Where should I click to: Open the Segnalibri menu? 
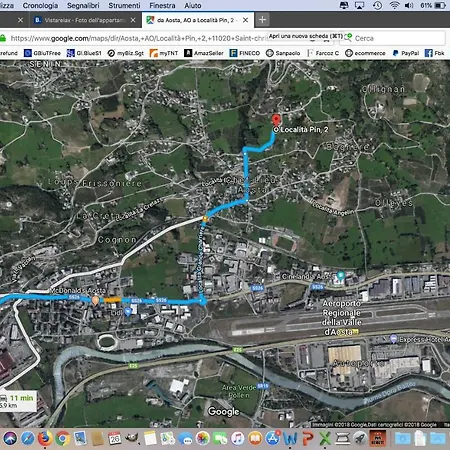coord(83,6)
